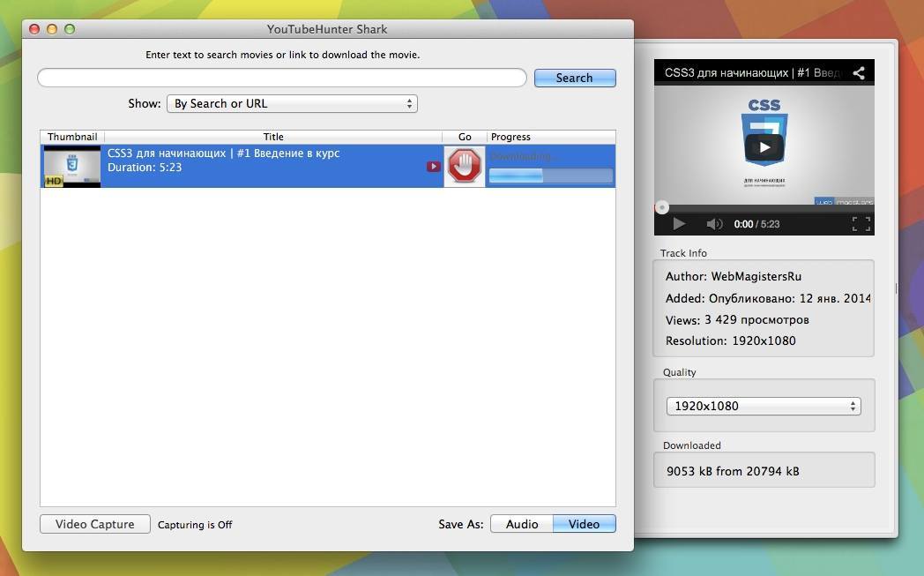
Task: Click '9053 kB from 20794 kB' text
Action: tap(733, 471)
